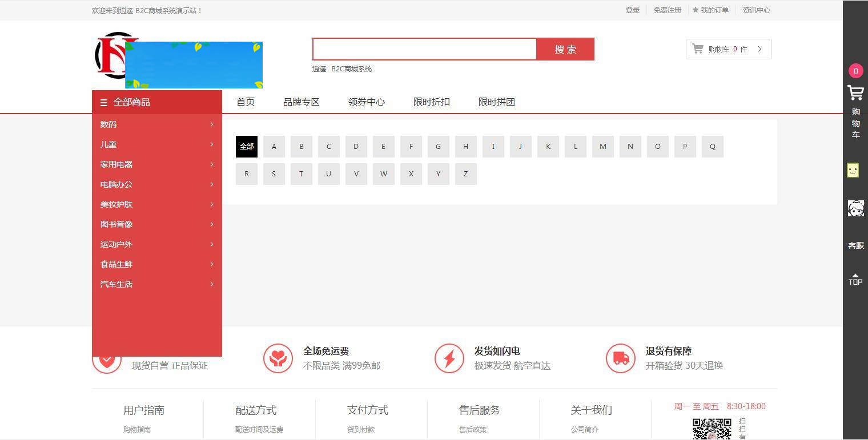Viewport: 868px width, 440px height.
Task: Click the letter W brand filter
Action: tap(383, 174)
